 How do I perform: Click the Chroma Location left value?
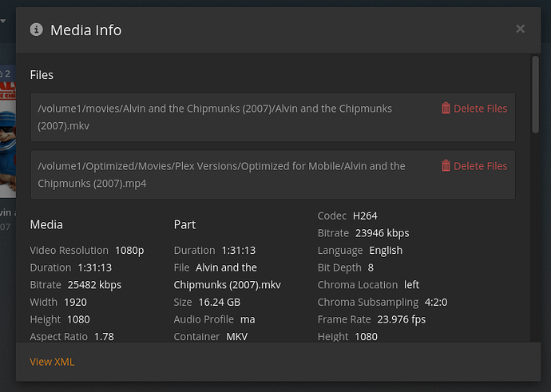click(411, 285)
